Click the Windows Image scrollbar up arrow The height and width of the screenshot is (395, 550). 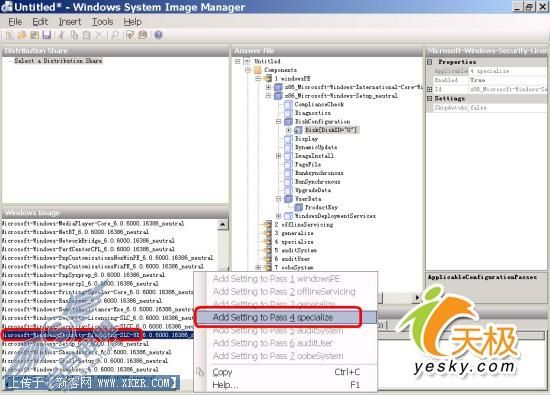point(223,224)
